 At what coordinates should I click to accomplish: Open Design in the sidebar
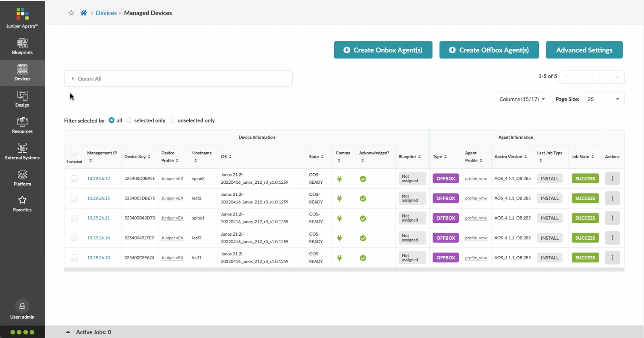click(x=22, y=99)
